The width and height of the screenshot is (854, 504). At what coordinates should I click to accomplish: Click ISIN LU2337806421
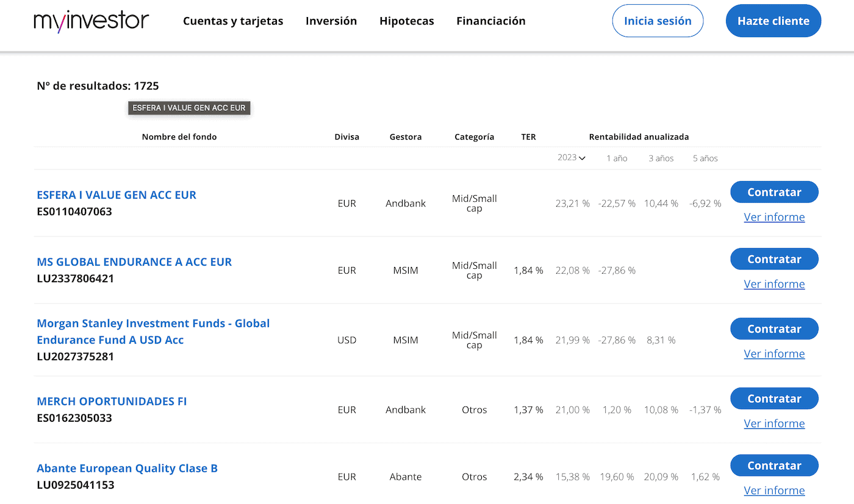75,279
